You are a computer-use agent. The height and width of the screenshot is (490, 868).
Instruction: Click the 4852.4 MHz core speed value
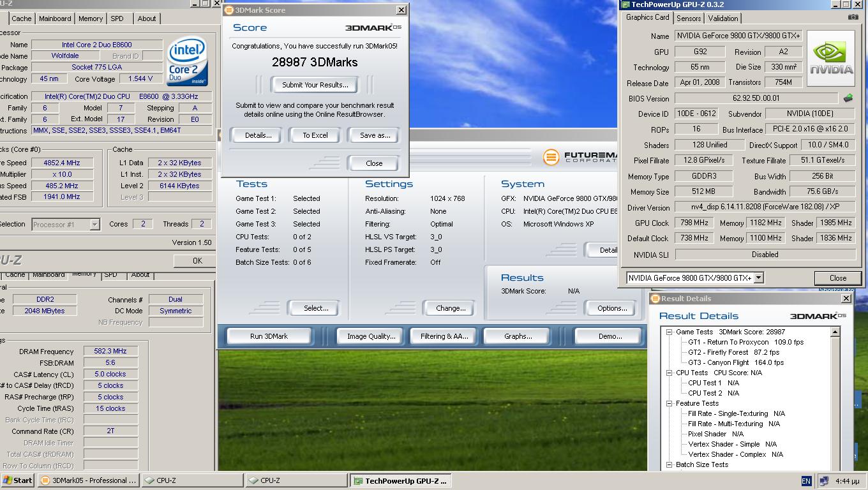(63, 163)
